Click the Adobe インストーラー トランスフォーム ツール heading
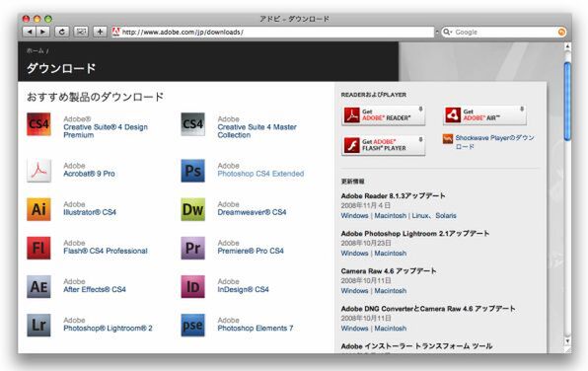 (416, 346)
